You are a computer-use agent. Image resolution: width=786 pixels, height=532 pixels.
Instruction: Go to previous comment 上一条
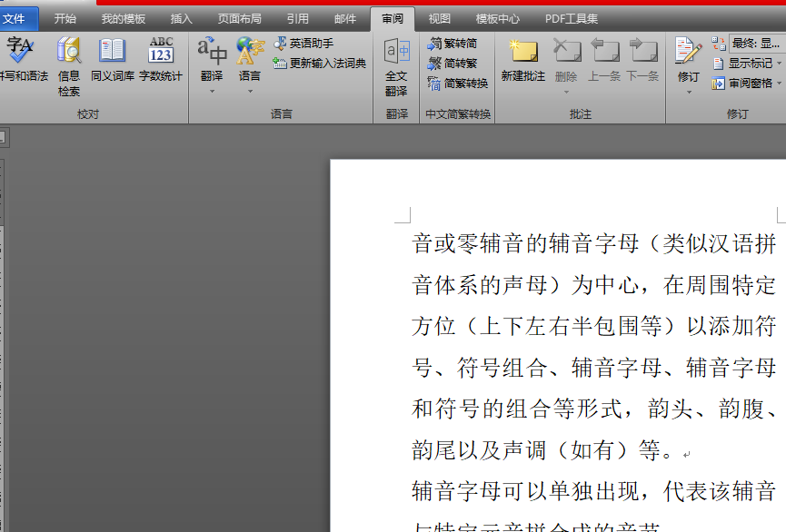click(604, 59)
